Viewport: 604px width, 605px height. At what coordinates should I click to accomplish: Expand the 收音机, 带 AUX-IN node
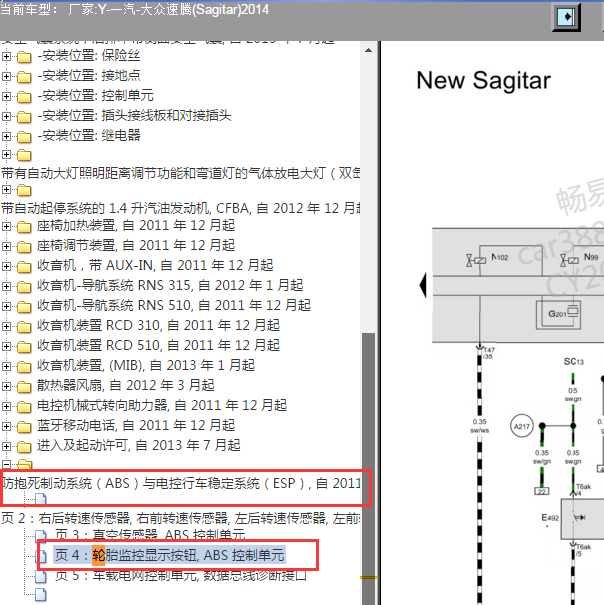pyautogui.click(x=6, y=267)
